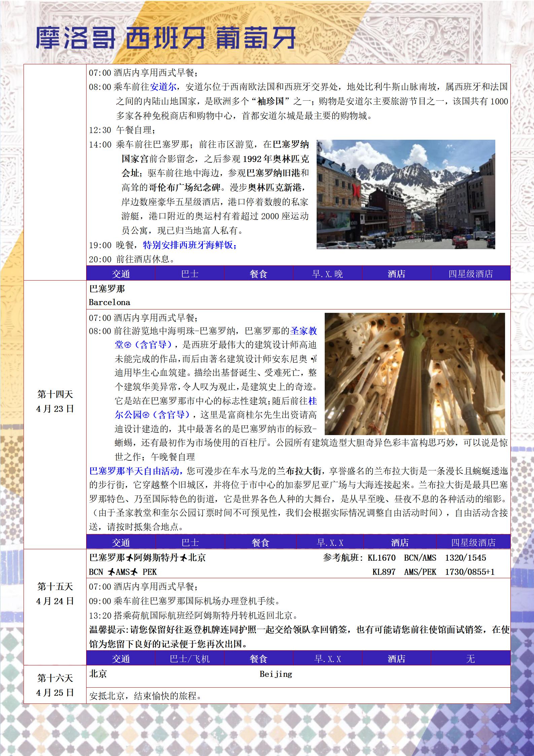This screenshot has width=534, height=756.
Task: Click the bold 哥伦布广场纪念碑 text
Action: (184, 188)
